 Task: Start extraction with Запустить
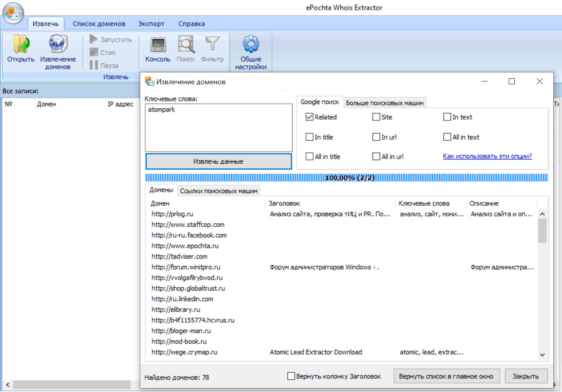pyautogui.click(x=111, y=39)
